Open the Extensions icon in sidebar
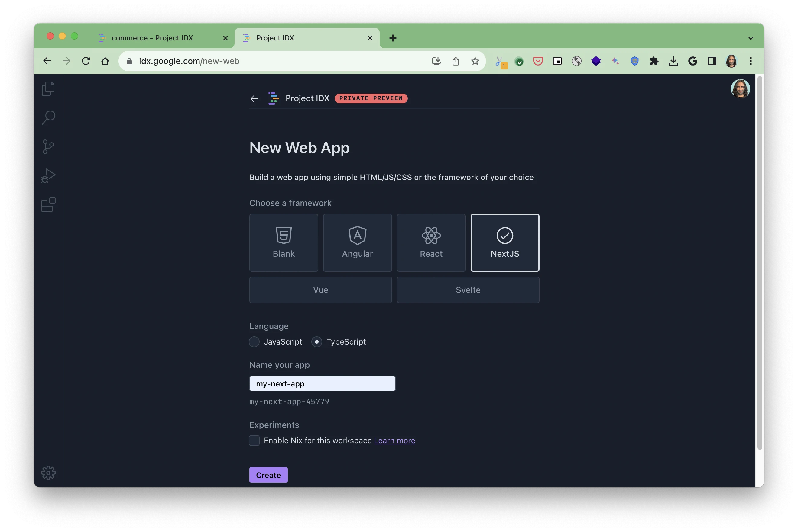The height and width of the screenshot is (532, 798). pos(48,205)
